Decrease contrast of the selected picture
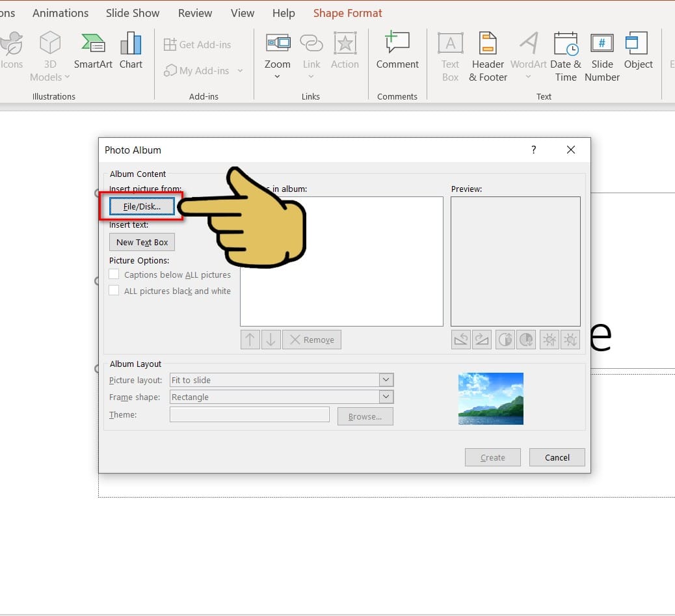This screenshot has width=675, height=616. pyautogui.click(x=525, y=340)
